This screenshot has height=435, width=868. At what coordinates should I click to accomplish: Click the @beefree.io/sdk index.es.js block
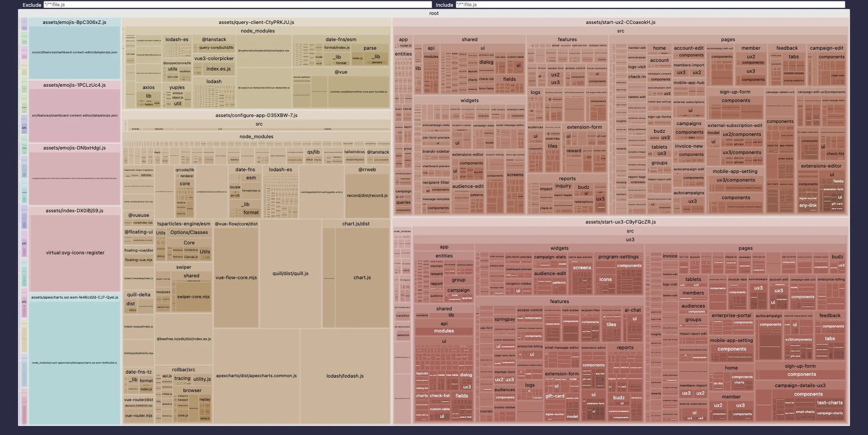pyautogui.click(x=184, y=339)
